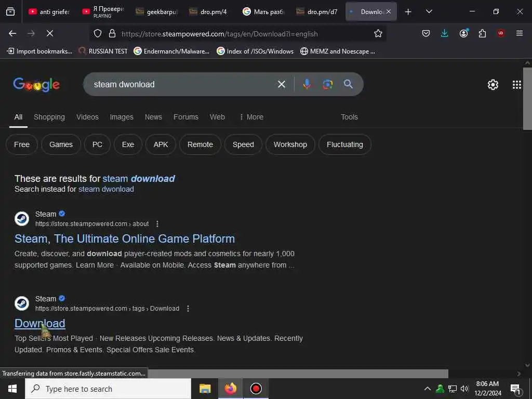Click the horizontal page scrollbar
This screenshot has height=399, width=532.
298,374
